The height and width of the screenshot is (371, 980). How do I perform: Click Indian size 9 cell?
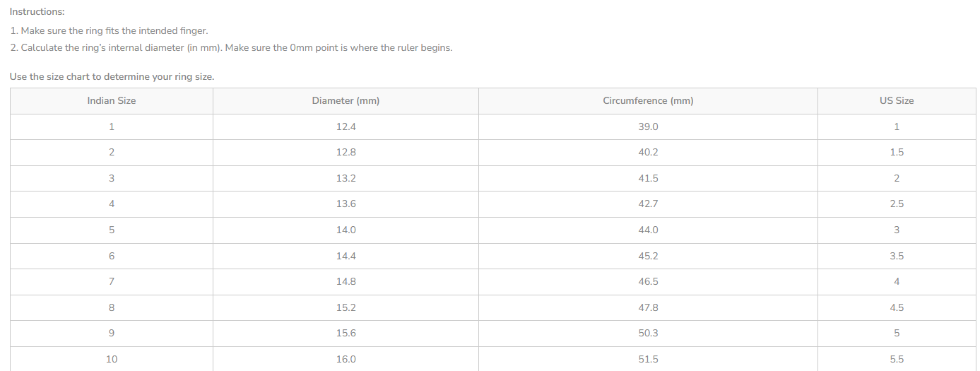(x=112, y=334)
